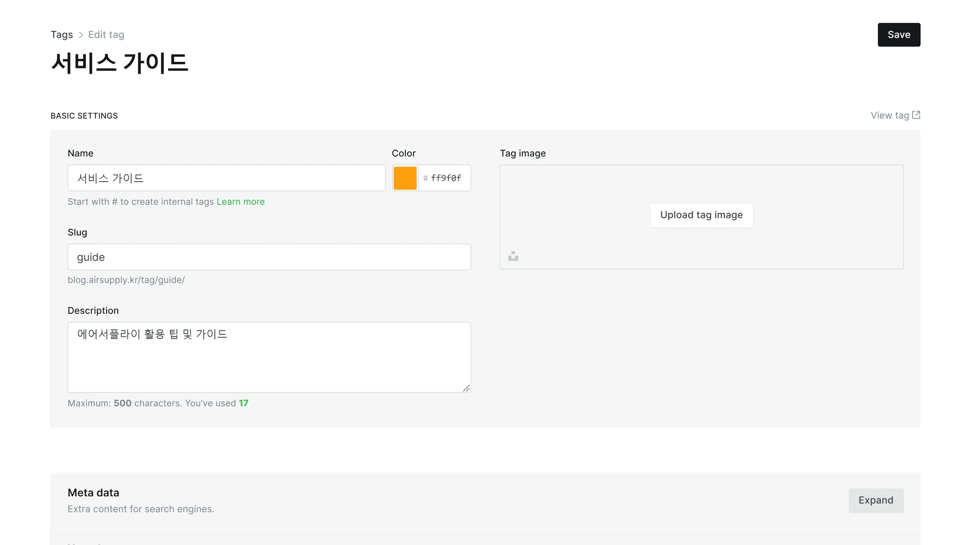Save the tag changes

point(899,34)
